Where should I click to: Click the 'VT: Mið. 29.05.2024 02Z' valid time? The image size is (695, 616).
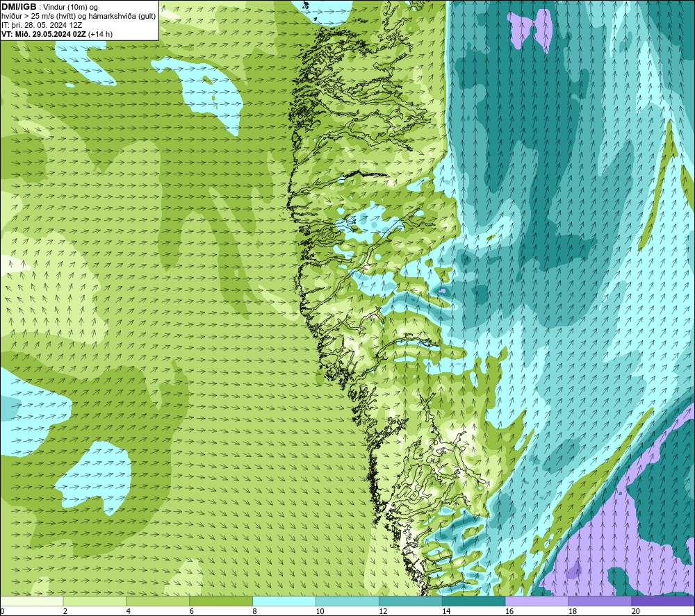tap(44, 34)
